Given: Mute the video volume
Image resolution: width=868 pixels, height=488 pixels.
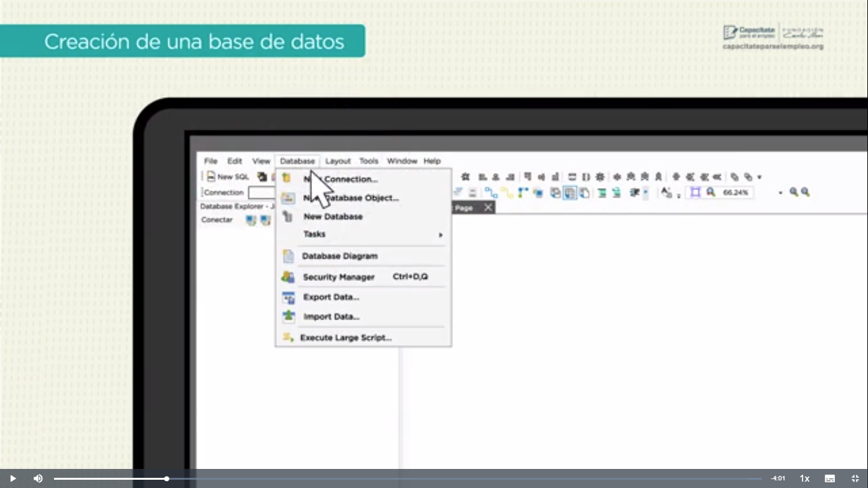Looking at the screenshot, I should point(38,478).
